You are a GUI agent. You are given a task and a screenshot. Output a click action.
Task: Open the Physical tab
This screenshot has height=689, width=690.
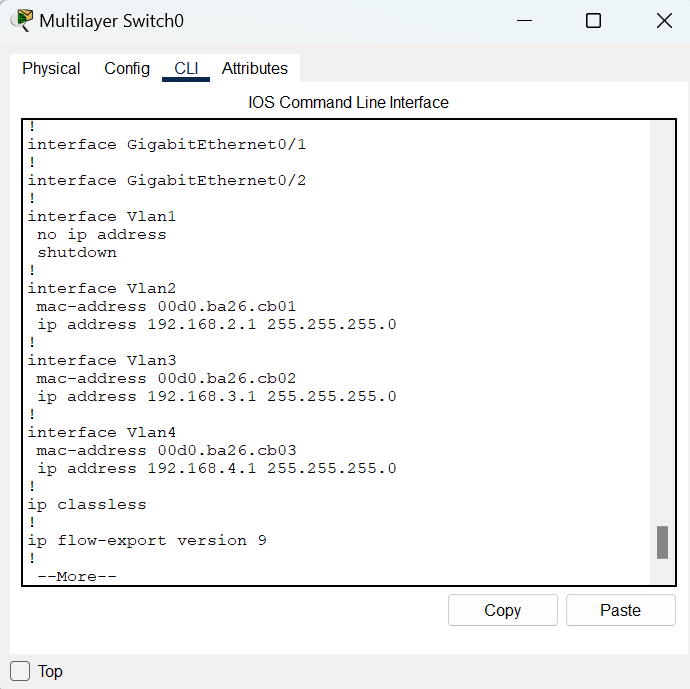coord(51,69)
